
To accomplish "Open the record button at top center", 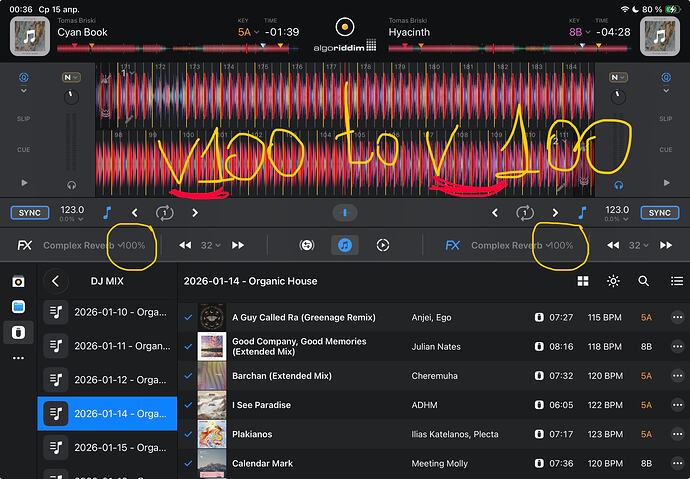I will [345, 27].
